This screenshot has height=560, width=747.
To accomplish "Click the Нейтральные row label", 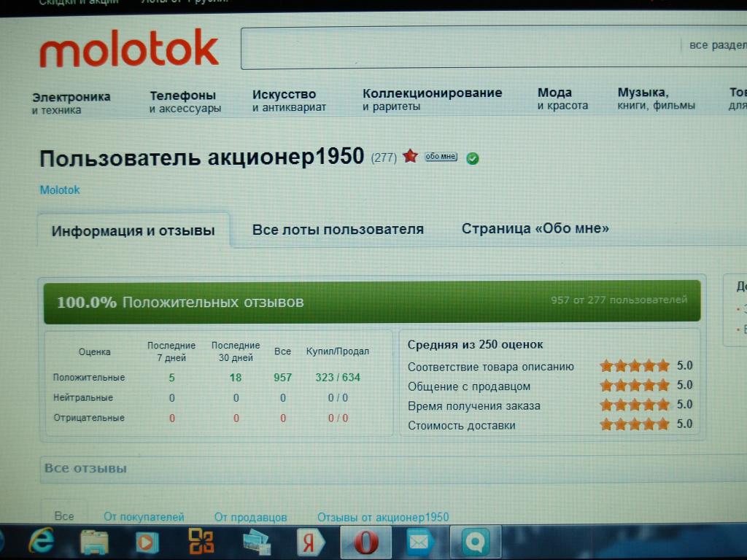I will click(x=83, y=397).
